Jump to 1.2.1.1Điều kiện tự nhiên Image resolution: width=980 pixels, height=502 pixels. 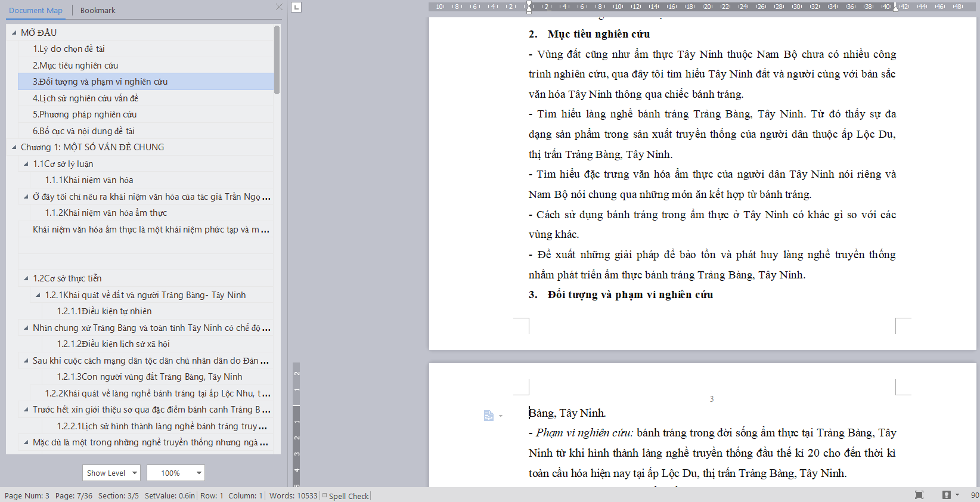pos(157,311)
